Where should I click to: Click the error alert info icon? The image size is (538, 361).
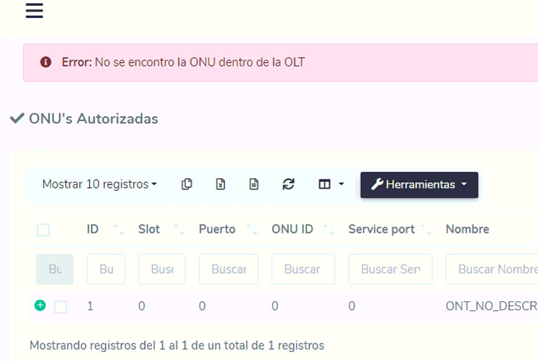point(46,62)
